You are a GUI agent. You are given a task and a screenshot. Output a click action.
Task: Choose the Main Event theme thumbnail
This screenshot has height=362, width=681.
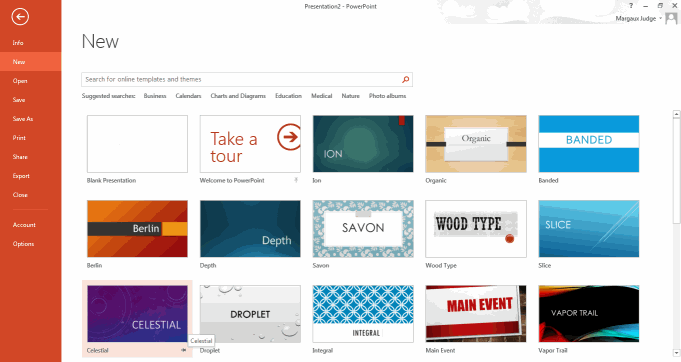pos(476,314)
